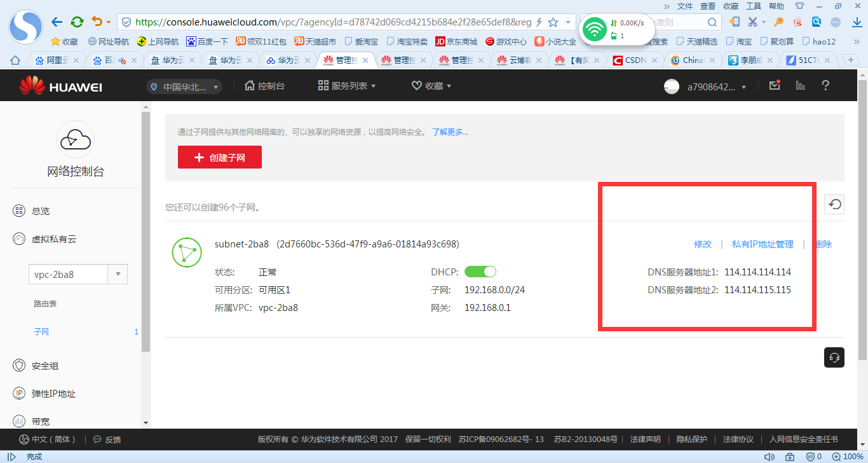Viewport: 868px width, 463px height.
Task: Click the 创建子网 create subnet button
Action: click(x=220, y=157)
